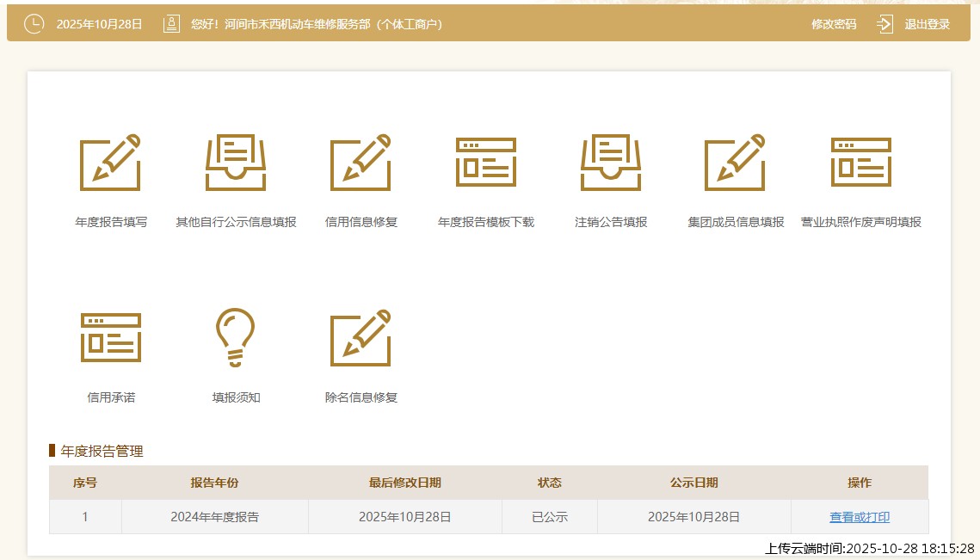The width and height of the screenshot is (980, 560).
Task: Open the 注销公告填报 tray icon
Action: 611,163
